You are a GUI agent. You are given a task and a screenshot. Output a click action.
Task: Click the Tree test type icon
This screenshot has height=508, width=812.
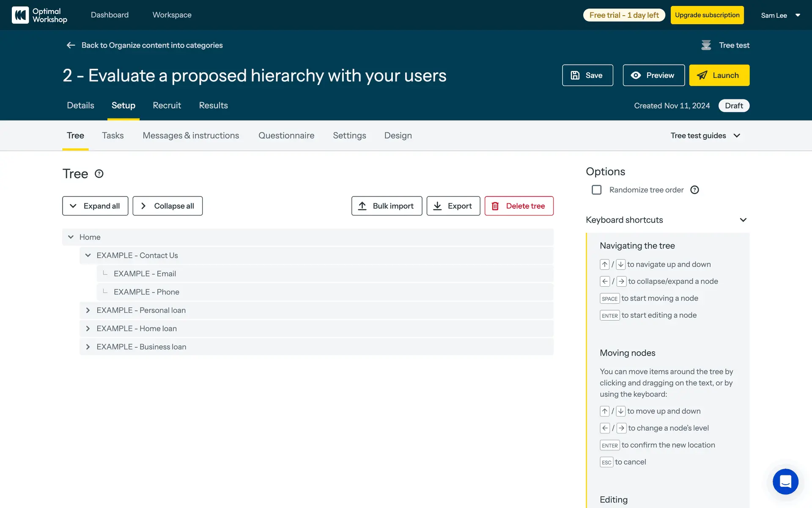pyautogui.click(x=706, y=45)
